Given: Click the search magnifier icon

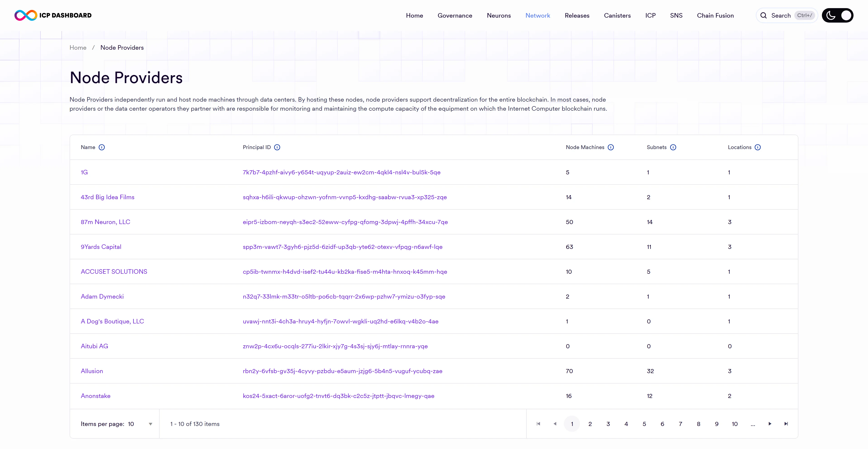Looking at the screenshot, I should point(764,16).
